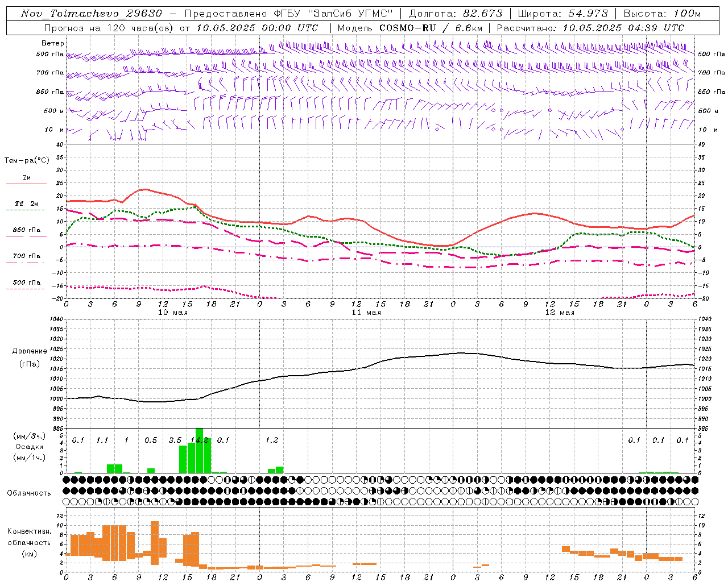Click the "Конвективн." convective cloud label
Image resolution: width=728 pixels, height=582 pixels.
point(29,531)
